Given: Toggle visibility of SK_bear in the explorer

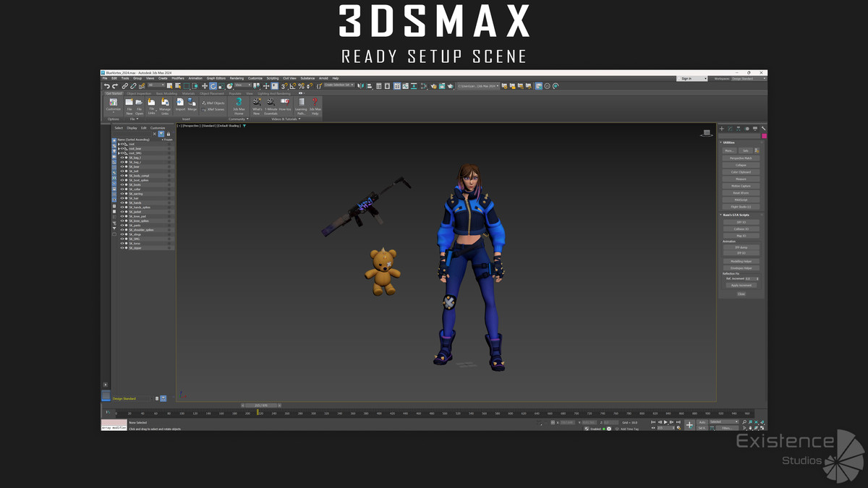Looking at the screenshot, I should [x=122, y=167].
